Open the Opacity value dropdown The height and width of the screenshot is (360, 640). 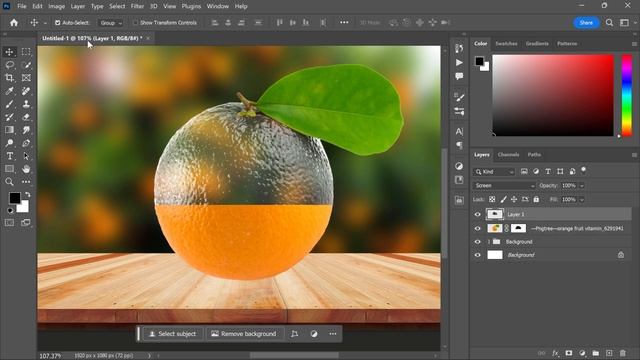582,186
